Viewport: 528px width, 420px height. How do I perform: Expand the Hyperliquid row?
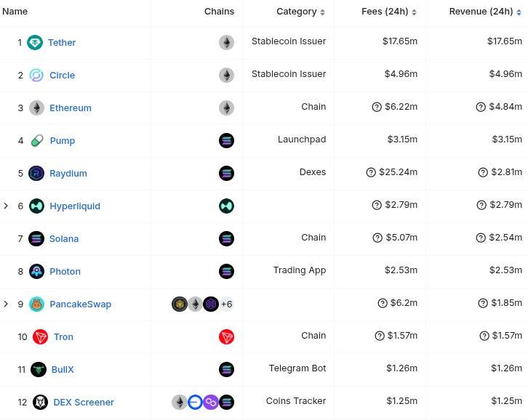[x=6, y=206]
